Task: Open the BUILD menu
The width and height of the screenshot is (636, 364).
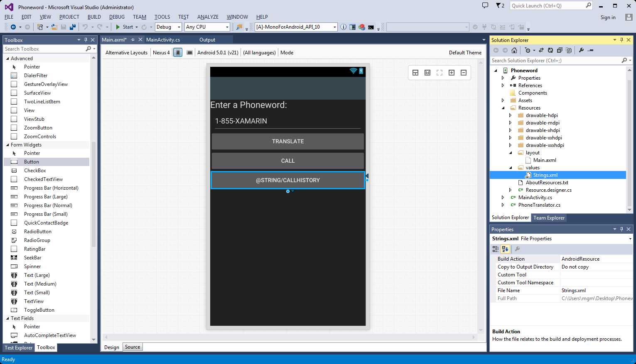Action: pos(94,17)
